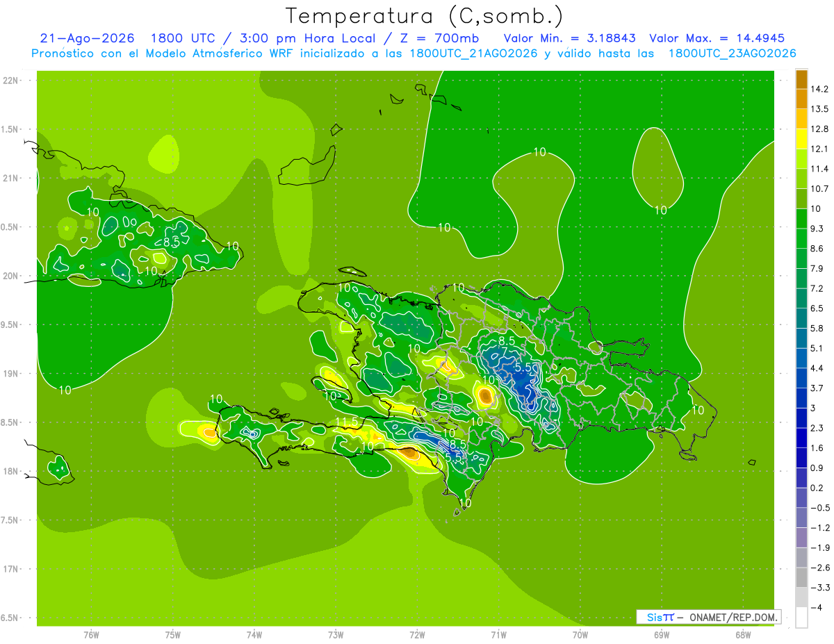Click the dark orange top legend swatch
Image resolution: width=834 pixels, height=644 pixels.
pyautogui.click(x=801, y=79)
